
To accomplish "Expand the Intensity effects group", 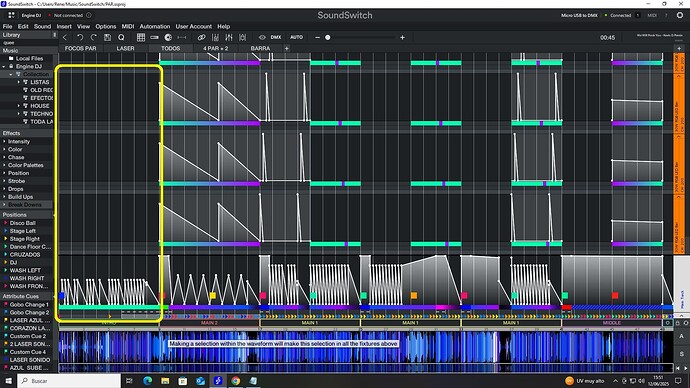I will 4,141.
